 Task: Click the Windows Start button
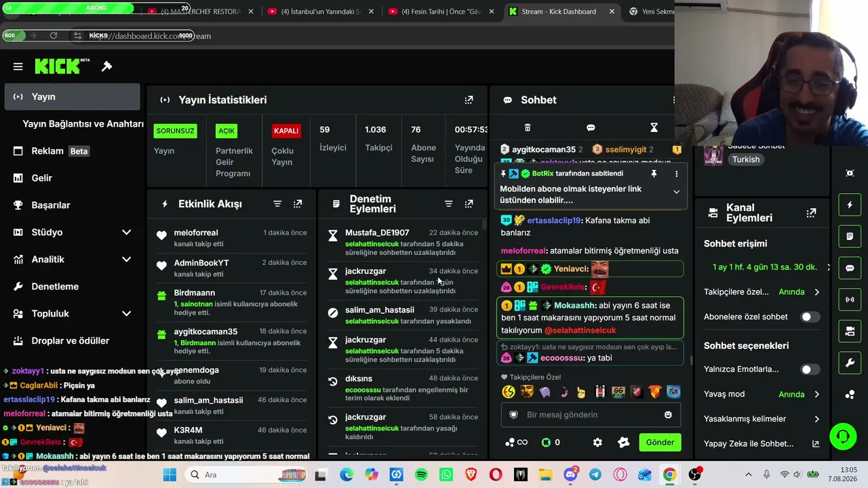[170, 474]
